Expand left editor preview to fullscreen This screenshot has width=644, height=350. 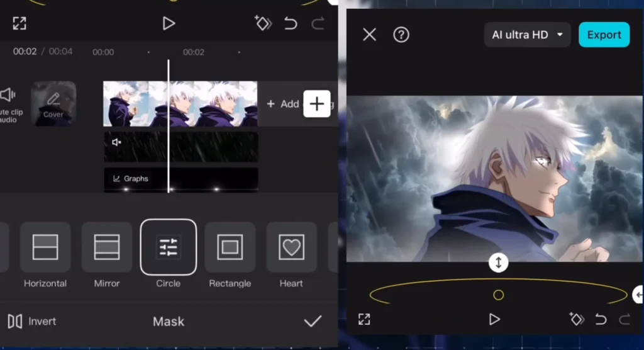[19, 23]
